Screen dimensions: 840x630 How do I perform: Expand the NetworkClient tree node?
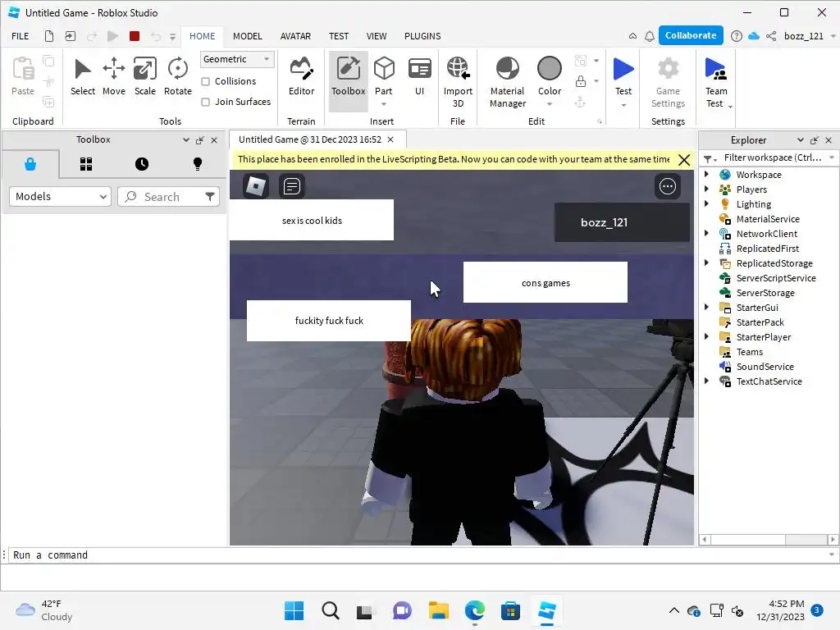(x=706, y=233)
